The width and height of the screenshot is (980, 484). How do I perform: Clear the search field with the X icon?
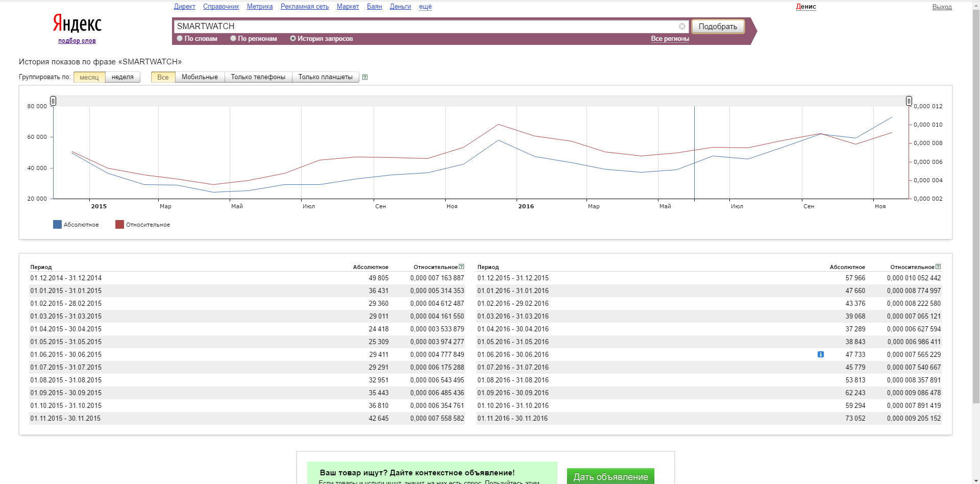(682, 27)
